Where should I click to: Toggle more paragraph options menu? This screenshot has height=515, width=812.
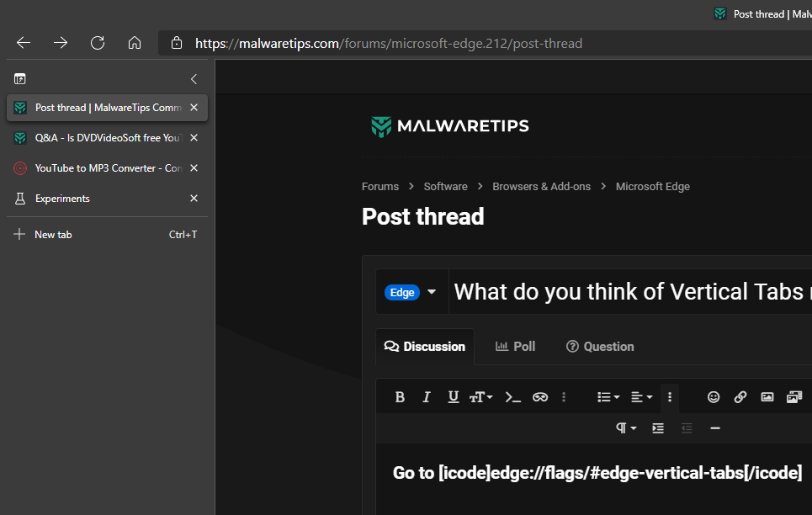click(670, 397)
